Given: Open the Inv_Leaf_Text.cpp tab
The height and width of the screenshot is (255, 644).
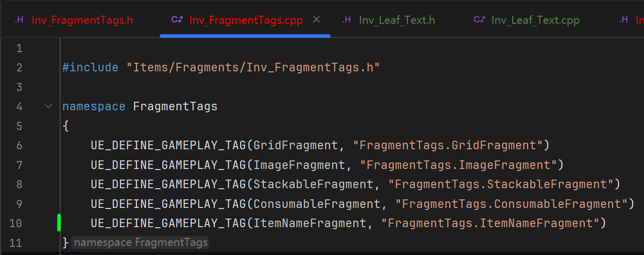Looking at the screenshot, I should 535,20.
